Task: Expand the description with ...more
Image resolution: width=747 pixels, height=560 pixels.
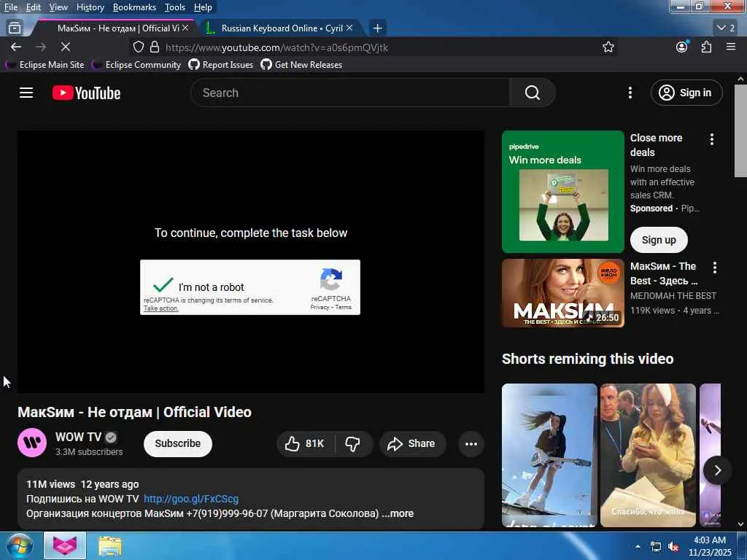Action: (398, 513)
